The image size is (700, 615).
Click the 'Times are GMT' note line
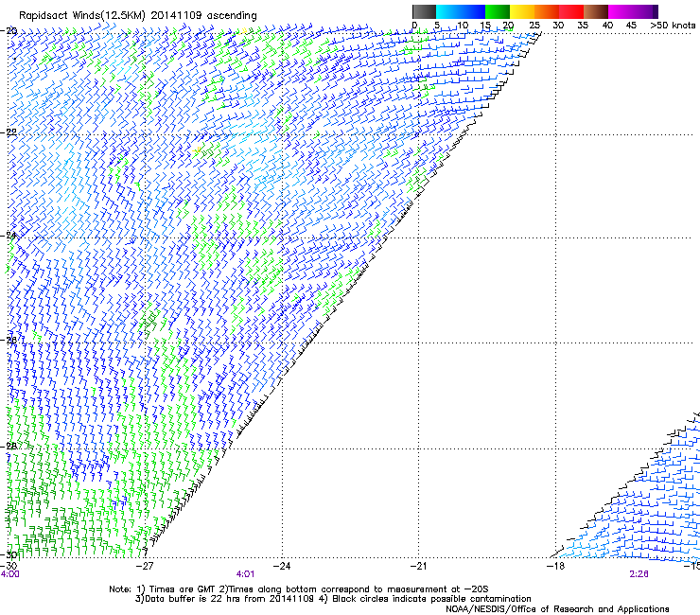click(299, 589)
